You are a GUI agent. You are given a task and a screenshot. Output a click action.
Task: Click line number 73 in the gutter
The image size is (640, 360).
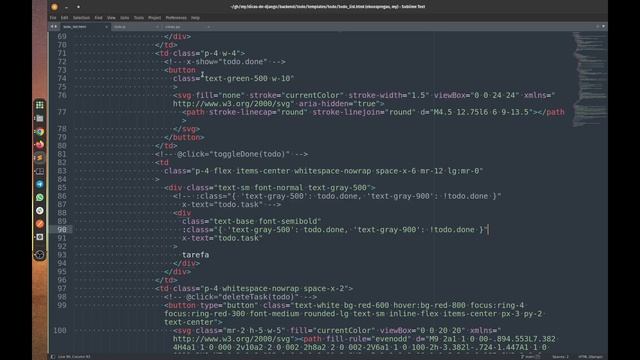point(62,70)
